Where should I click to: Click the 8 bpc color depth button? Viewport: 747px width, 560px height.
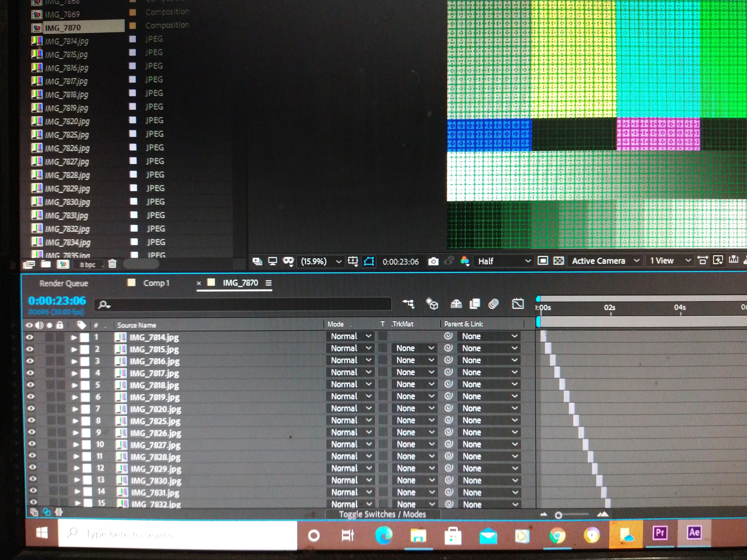click(x=88, y=265)
